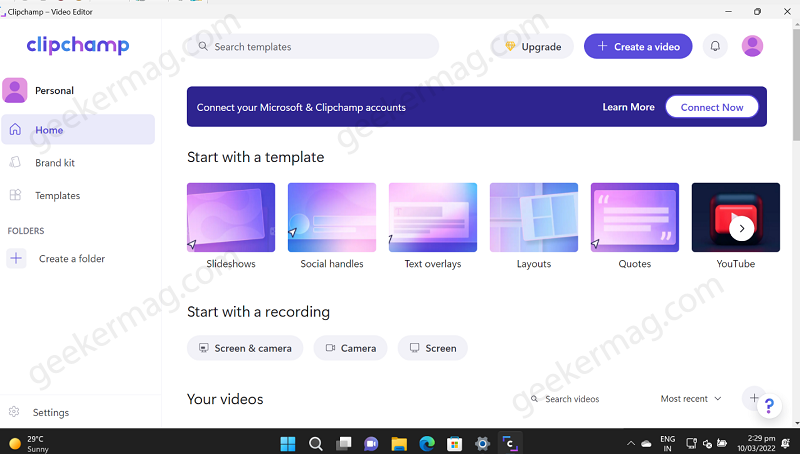
Task: Open the Windows Start menu
Action: pos(288,443)
